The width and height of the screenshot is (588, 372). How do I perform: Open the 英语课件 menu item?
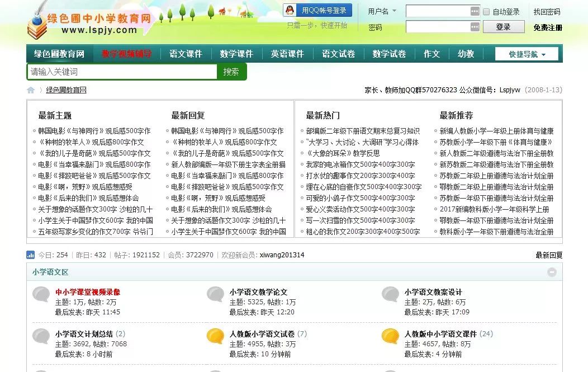tap(287, 54)
